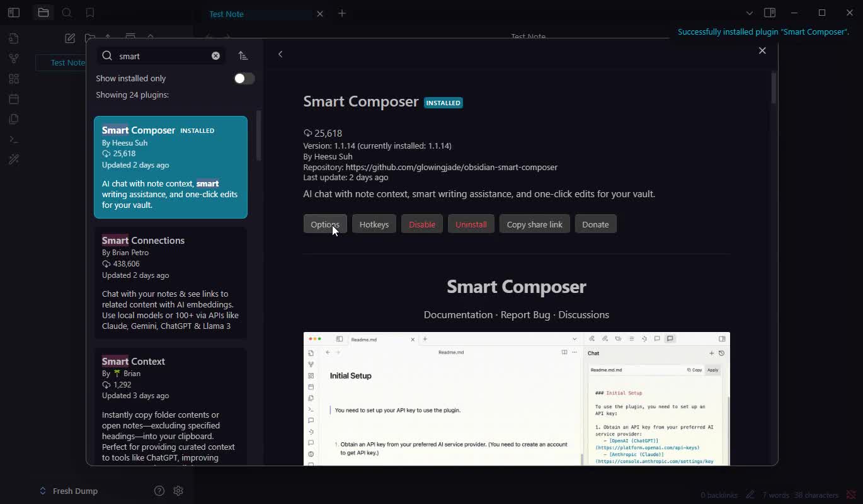Click 'Showing 24 plugins:' text
This screenshot has width=863, height=504.
coord(132,94)
